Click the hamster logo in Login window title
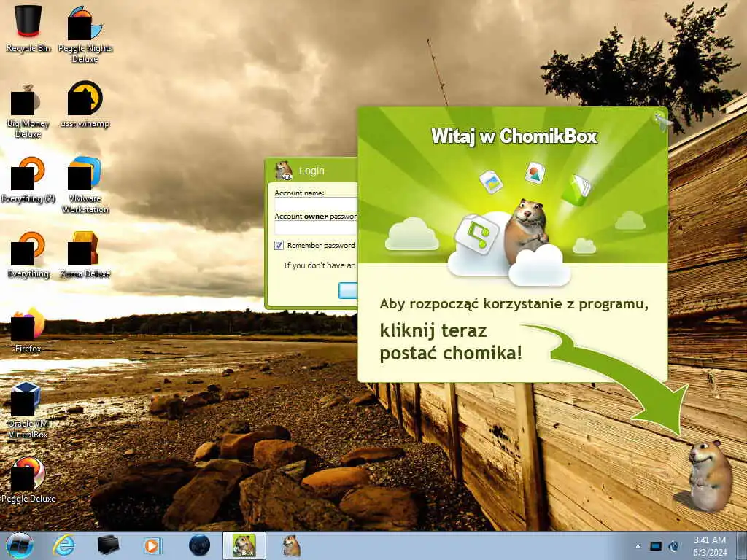This screenshot has width=747, height=560. pyautogui.click(x=284, y=171)
